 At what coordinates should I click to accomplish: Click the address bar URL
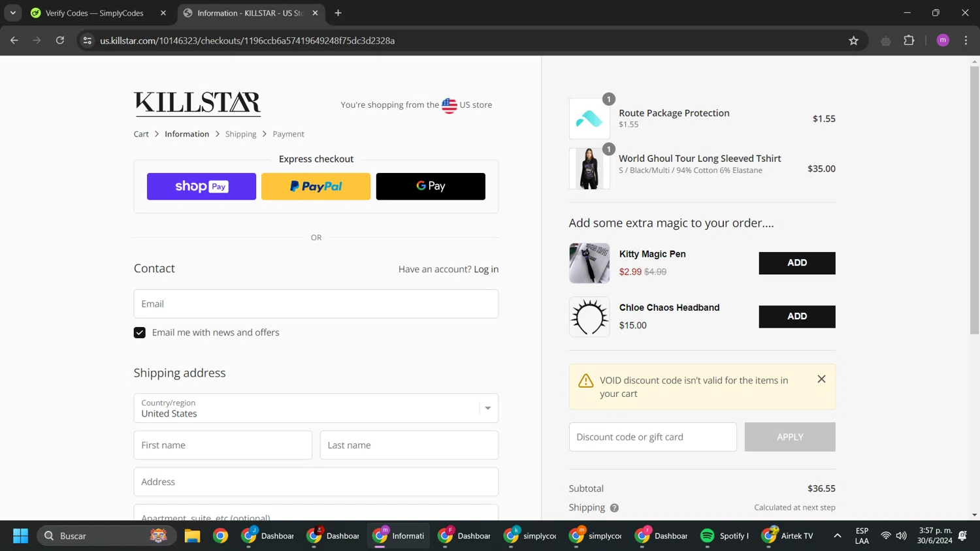click(247, 40)
